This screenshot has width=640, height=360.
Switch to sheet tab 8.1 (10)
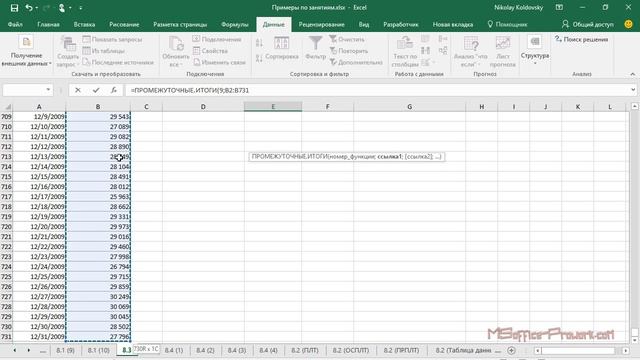[98, 351]
